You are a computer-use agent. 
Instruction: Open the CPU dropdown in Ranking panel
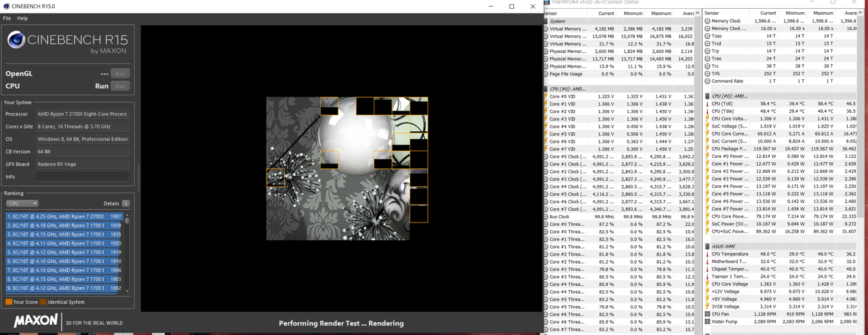tap(22, 203)
